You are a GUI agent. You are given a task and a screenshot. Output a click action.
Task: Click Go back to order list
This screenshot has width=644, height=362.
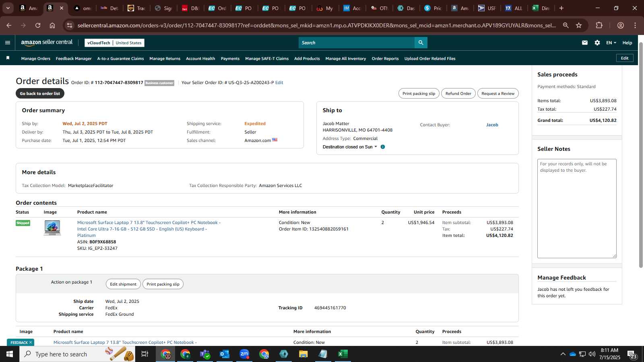pos(40,93)
